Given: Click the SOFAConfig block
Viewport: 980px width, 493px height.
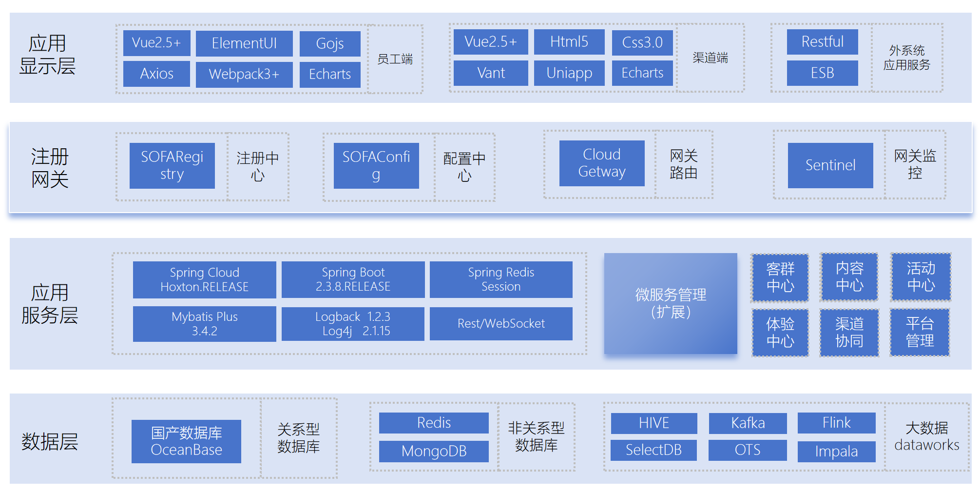Looking at the screenshot, I should tap(376, 165).
